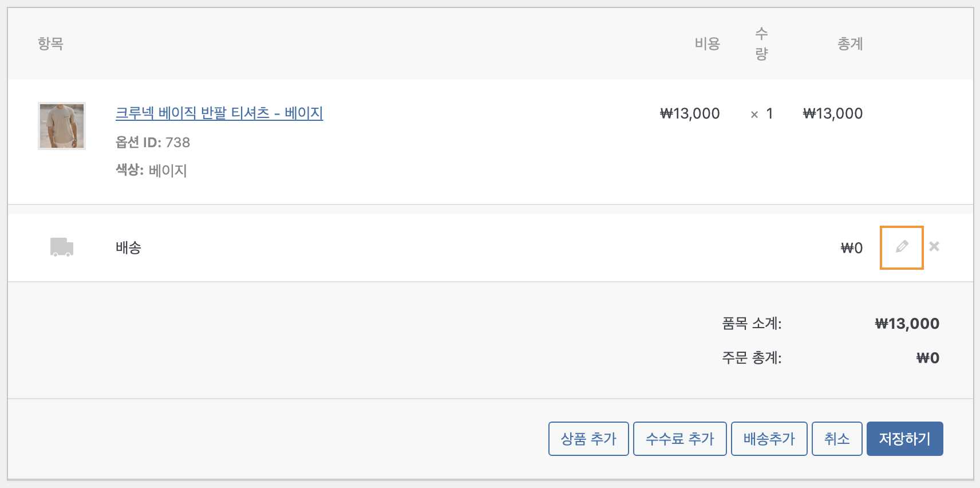Click the pencil edit icon for shipping

coord(902,247)
